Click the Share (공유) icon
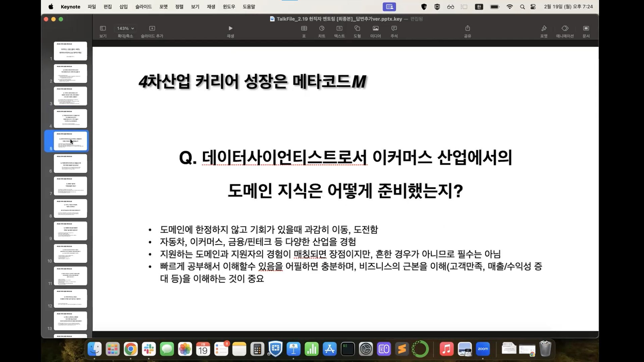644x362 pixels. [467, 28]
